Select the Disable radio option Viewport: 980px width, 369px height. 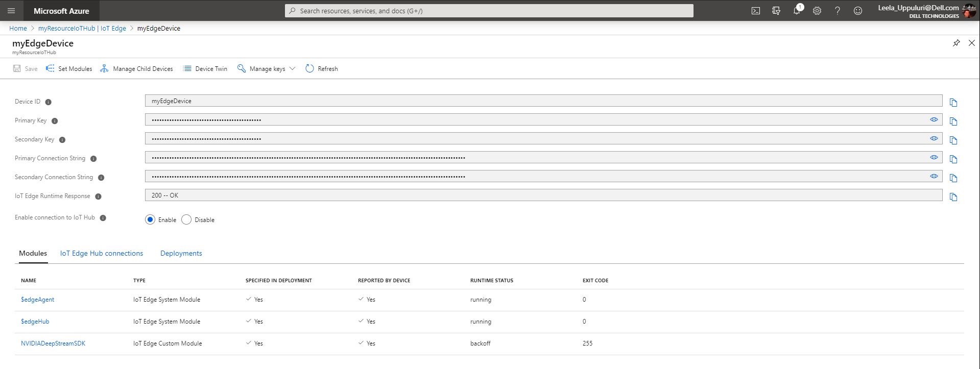pos(186,219)
